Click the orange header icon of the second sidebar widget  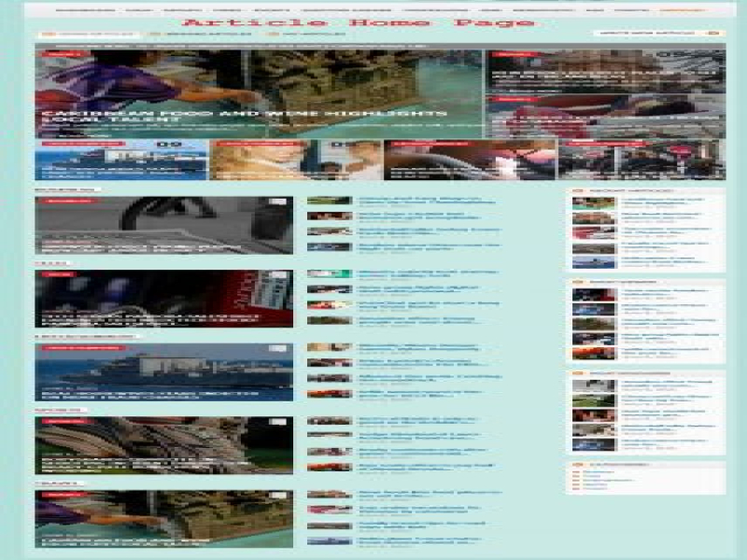[x=579, y=280]
